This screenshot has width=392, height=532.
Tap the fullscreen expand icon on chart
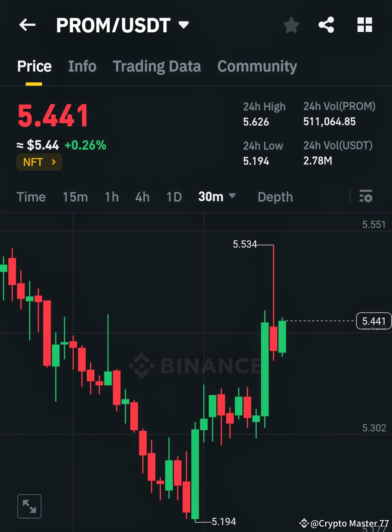(x=29, y=505)
